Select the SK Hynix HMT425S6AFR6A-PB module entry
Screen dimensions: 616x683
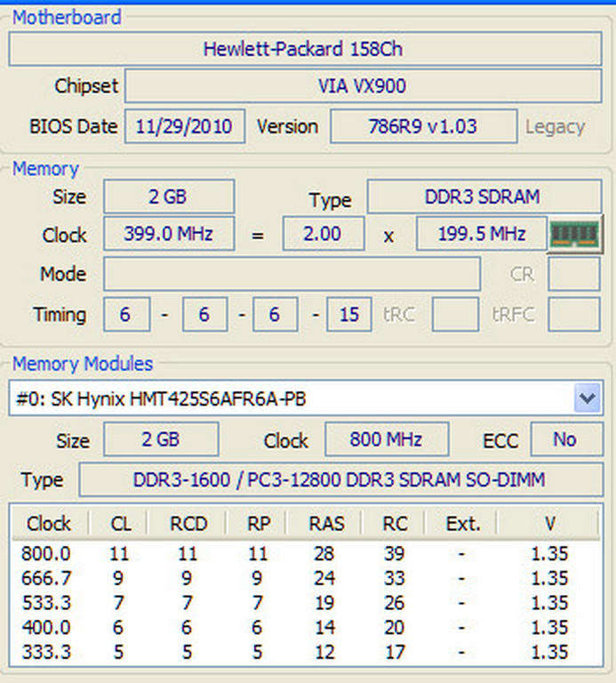click(305, 398)
